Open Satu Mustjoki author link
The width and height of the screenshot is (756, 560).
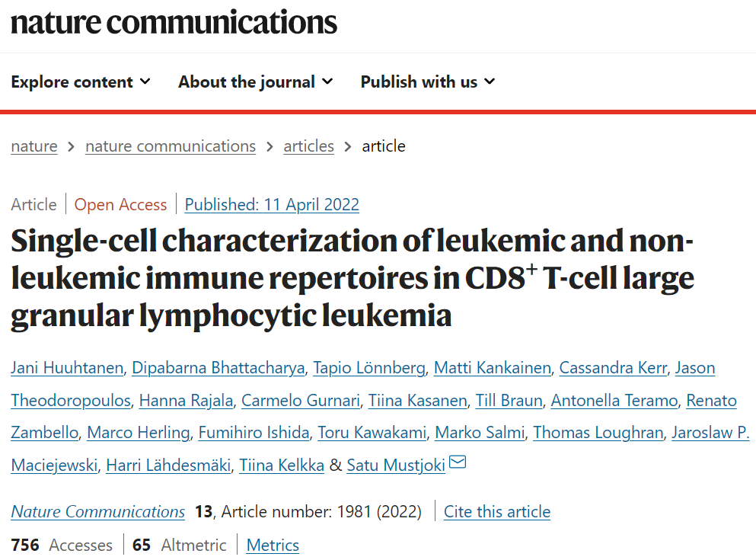coord(396,465)
